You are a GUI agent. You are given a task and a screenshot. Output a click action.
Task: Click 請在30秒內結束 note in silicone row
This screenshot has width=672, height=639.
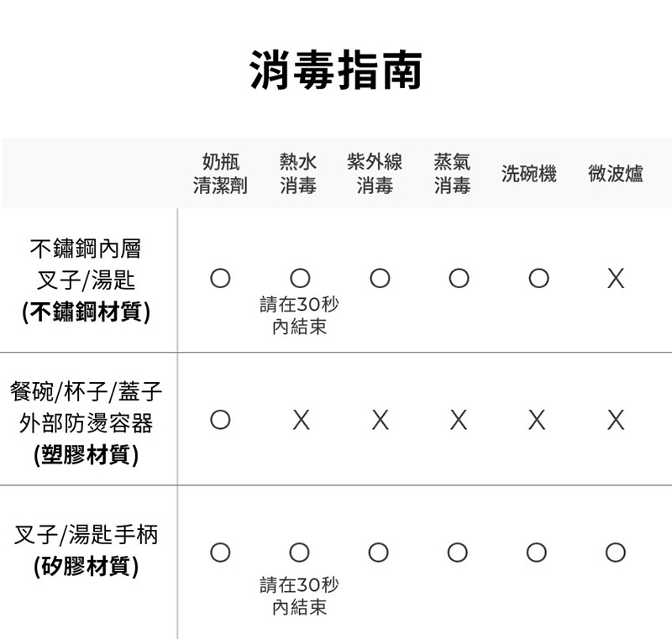click(299, 595)
